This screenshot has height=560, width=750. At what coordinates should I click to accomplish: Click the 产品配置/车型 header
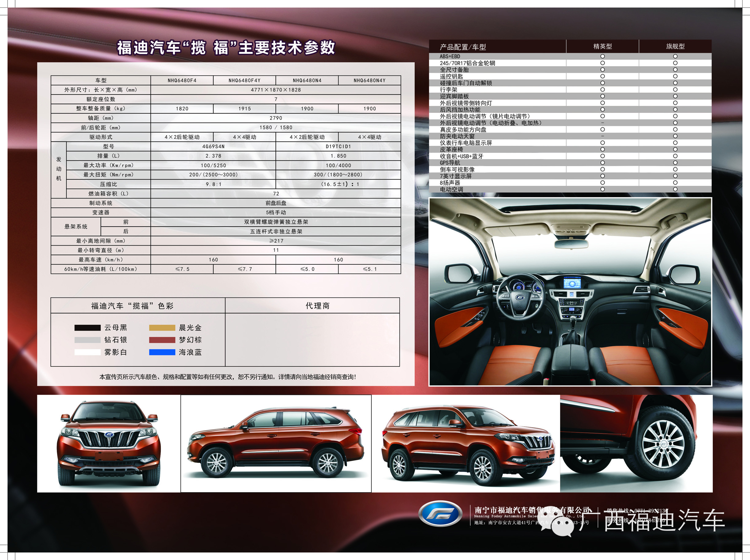[463, 47]
